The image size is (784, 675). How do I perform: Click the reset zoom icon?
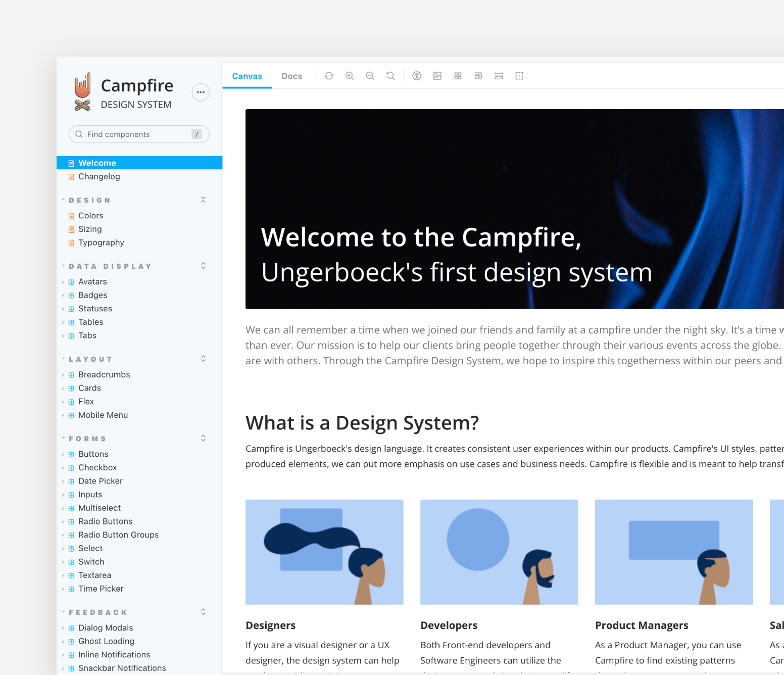(x=390, y=76)
